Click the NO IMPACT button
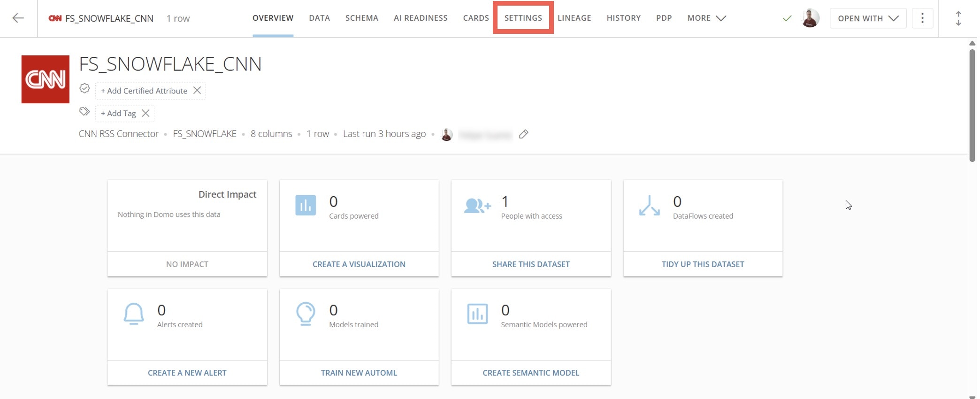 click(x=187, y=264)
